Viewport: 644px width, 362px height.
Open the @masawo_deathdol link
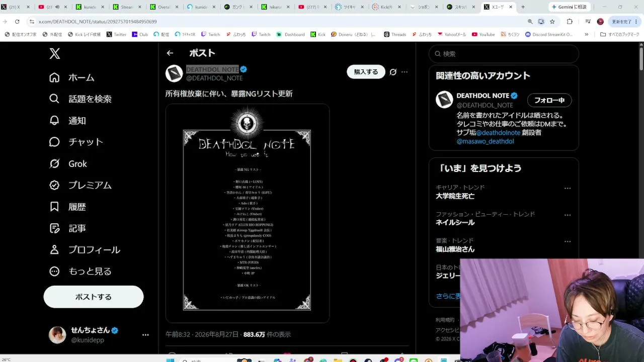point(485,141)
